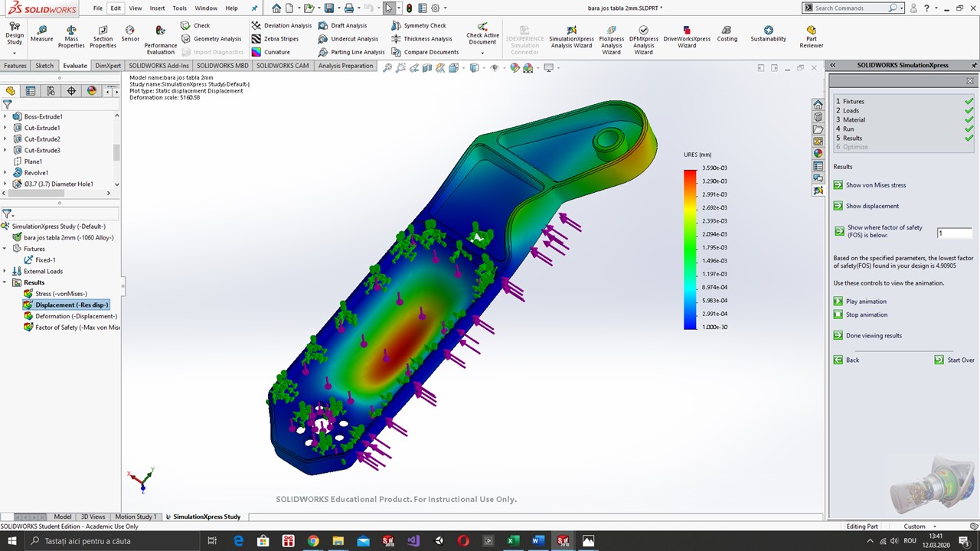Click Show von Mises stress

point(871,185)
